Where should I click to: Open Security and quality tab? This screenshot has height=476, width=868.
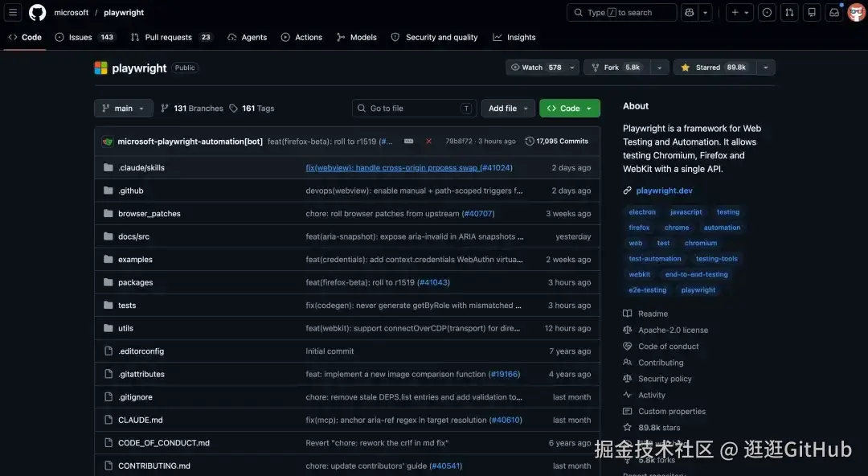[435, 37]
